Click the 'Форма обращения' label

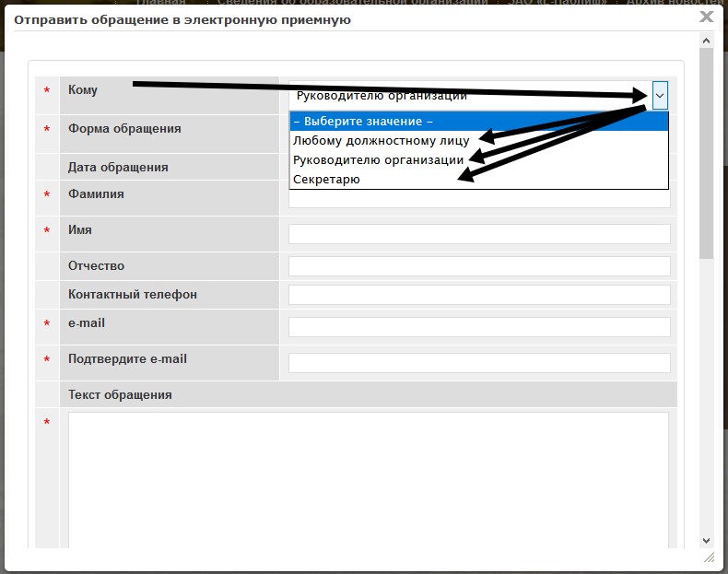point(124,129)
